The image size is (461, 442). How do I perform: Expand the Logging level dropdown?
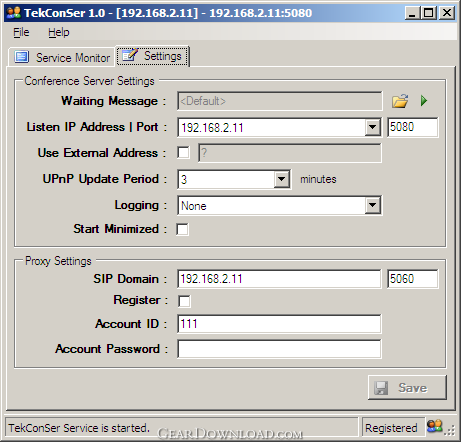(372, 205)
